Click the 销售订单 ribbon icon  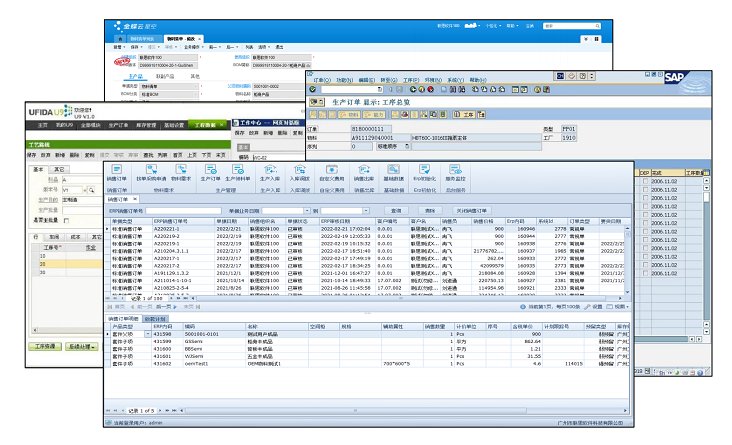(x=116, y=169)
